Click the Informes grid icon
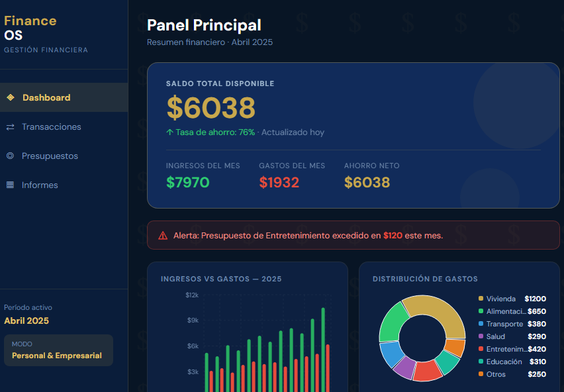This screenshot has width=564, height=392. 10,185
